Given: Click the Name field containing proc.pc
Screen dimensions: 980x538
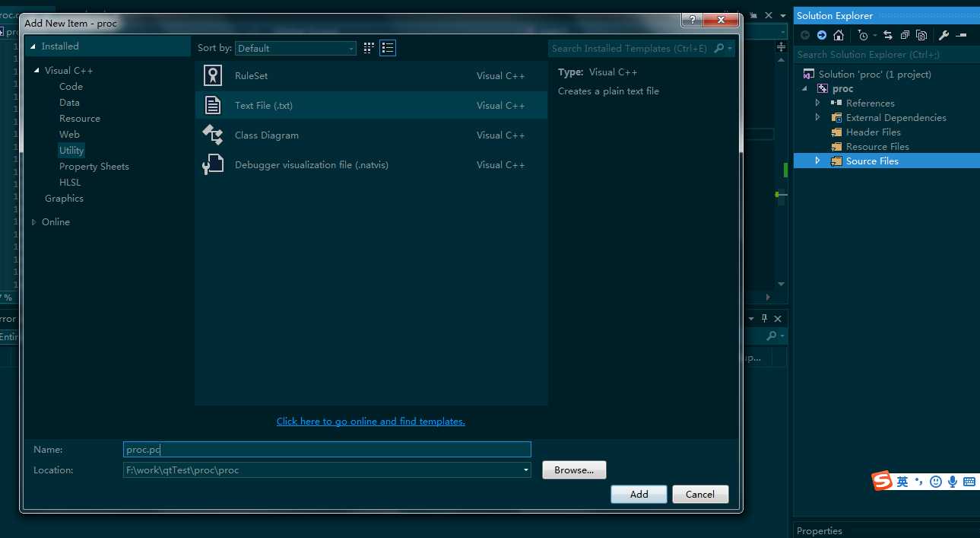Looking at the screenshot, I should click(x=327, y=450).
